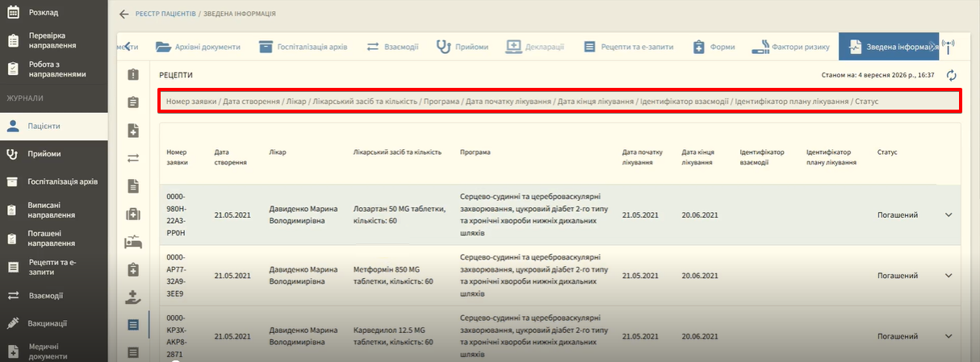This screenshot has width=980, height=362.
Task: Switch to the Архівні документи tab
Action: click(198, 47)
